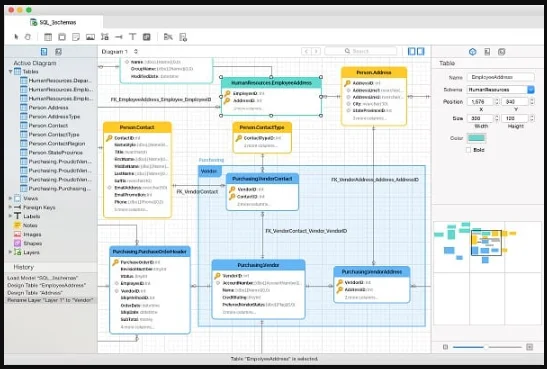Expand the Labels tree node

10,216
